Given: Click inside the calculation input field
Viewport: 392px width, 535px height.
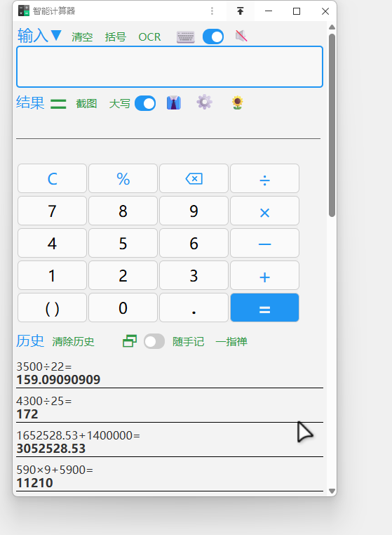Looking at the screenshot, I should (170, 67).
